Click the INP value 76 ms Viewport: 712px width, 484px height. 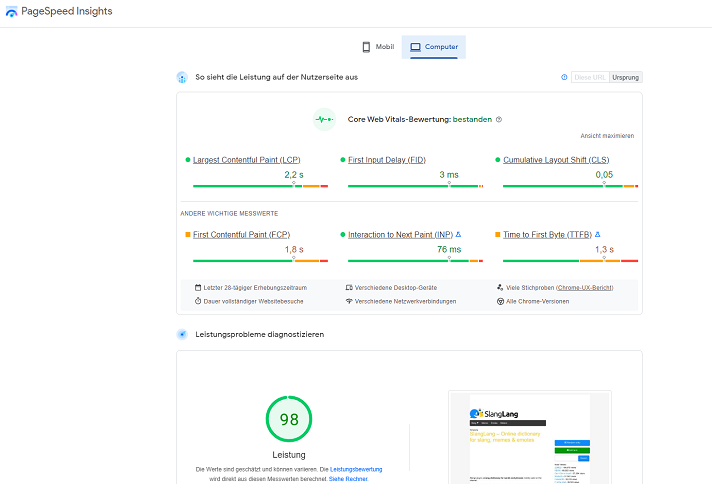[x=449, y=250]
